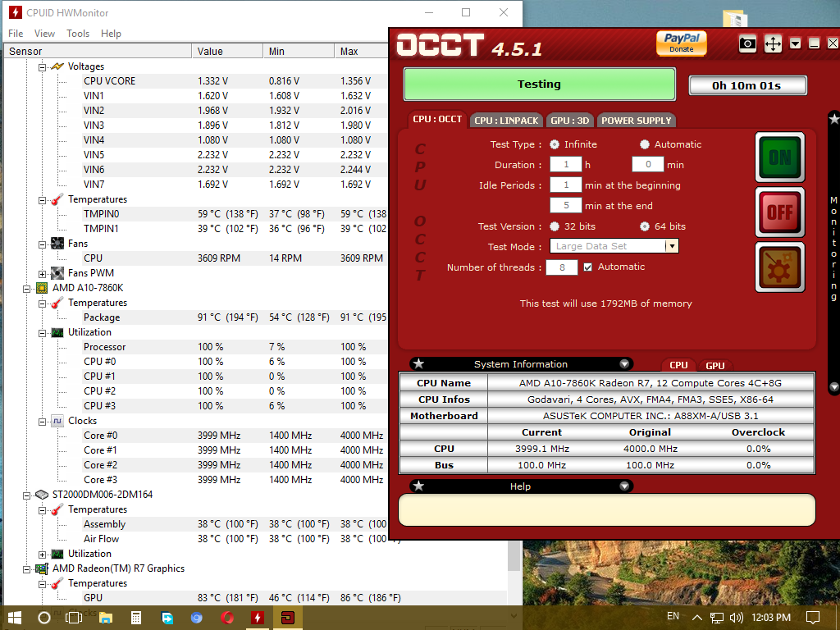Switch to HWMonitor taskbar icon
This screenshot has height=630, width=840.
(x=258, y=618)
